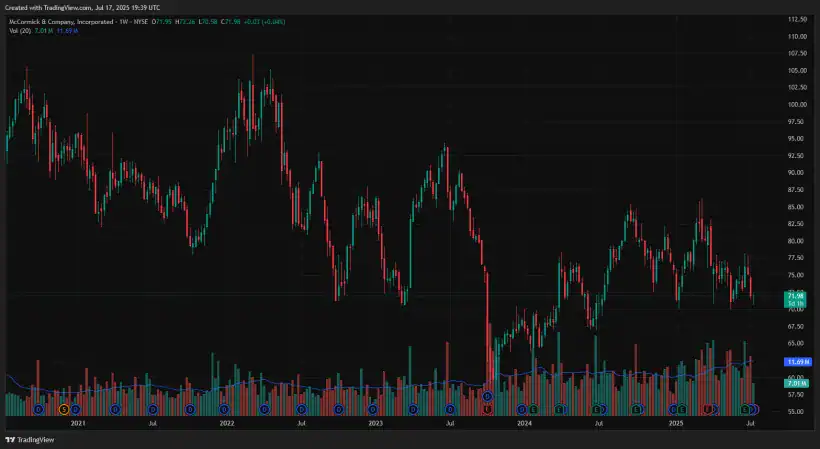This screenshot has height=449, width=820.
Task: Click the 100.00 level on price axis
Action: coord(797,105)
